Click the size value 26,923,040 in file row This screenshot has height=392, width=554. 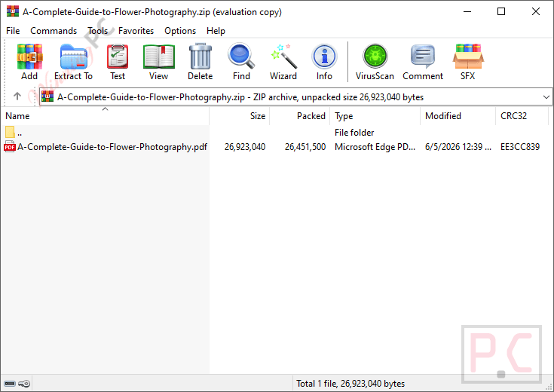(x=245, y=147)
